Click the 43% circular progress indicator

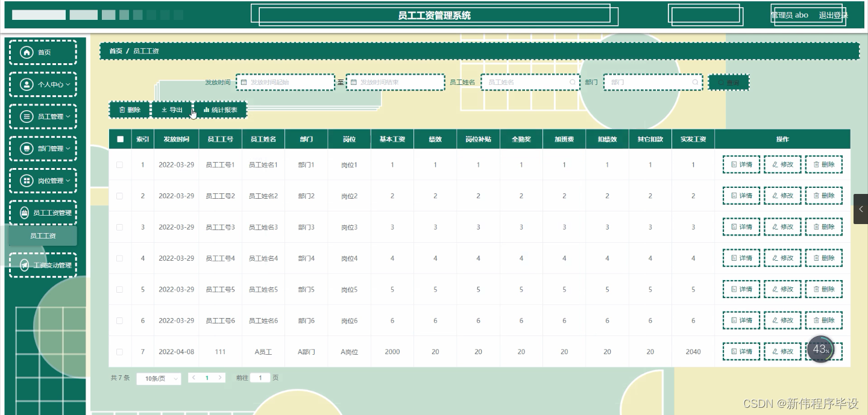[x=821, y=349]
